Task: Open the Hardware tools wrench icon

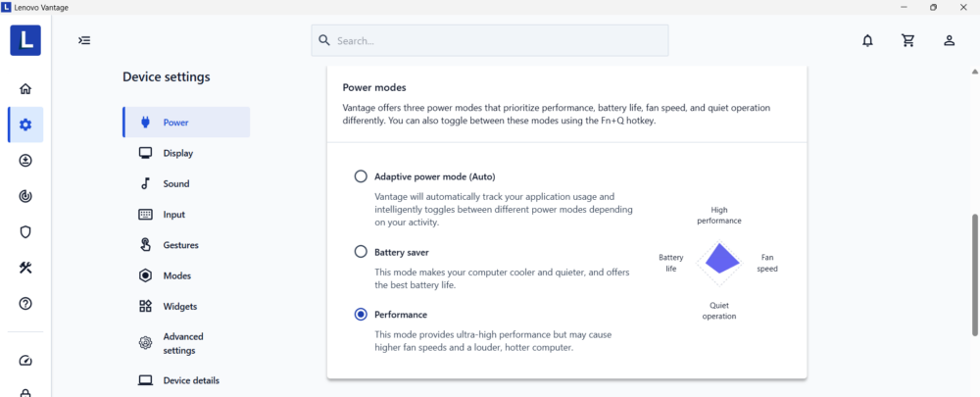Action: click(25, 268)
